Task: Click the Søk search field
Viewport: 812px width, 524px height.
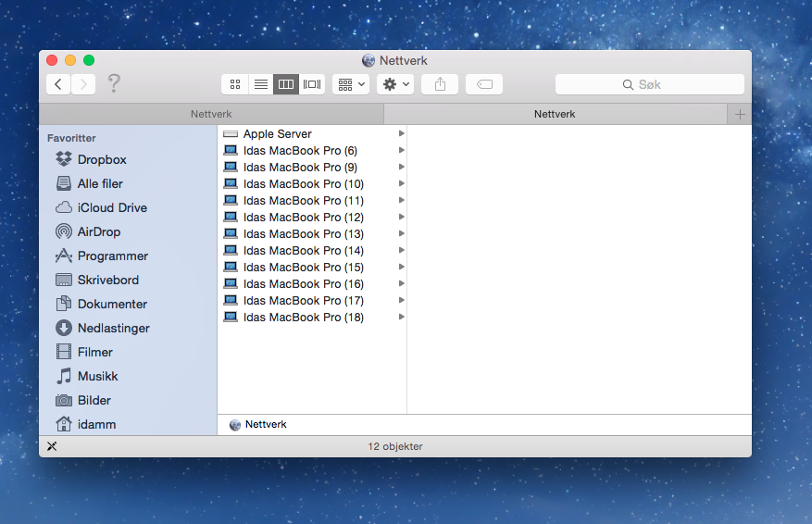Action: pyautogui.click(x=649, y=84)
